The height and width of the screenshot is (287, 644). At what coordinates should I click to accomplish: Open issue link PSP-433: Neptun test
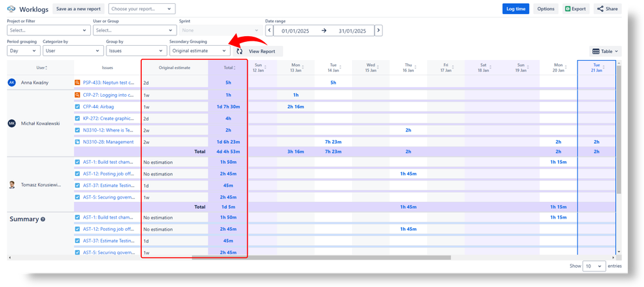pos(108,83)
